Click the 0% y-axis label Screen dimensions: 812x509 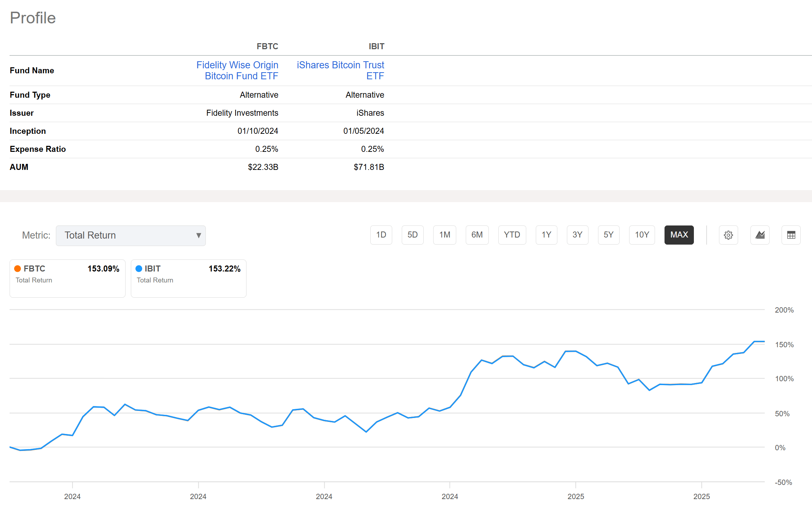780,448
